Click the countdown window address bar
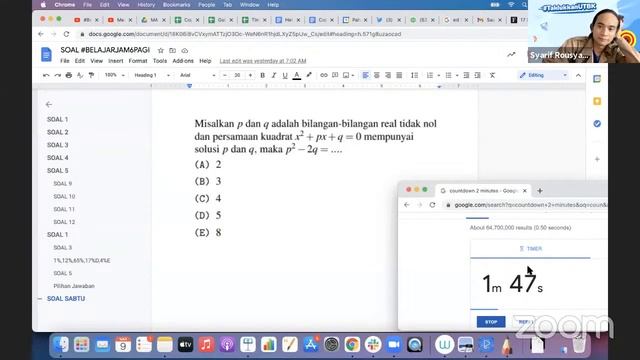 pyautogui.click(x=526, y=205)
